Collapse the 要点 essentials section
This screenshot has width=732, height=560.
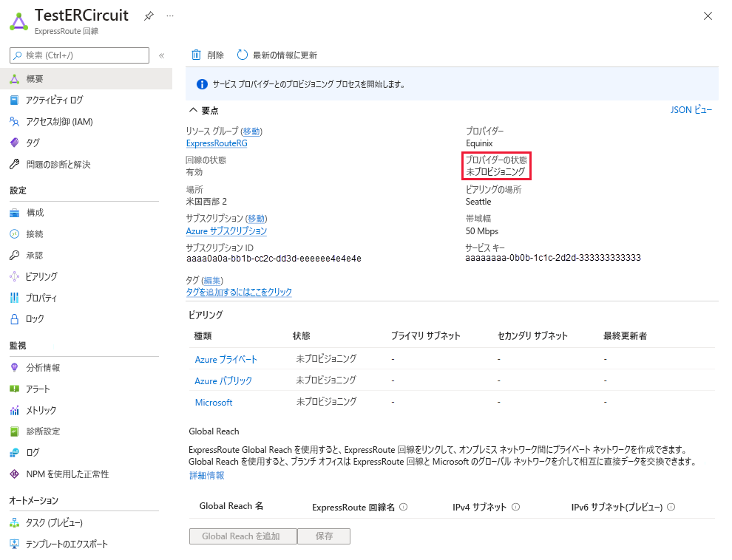193,110
